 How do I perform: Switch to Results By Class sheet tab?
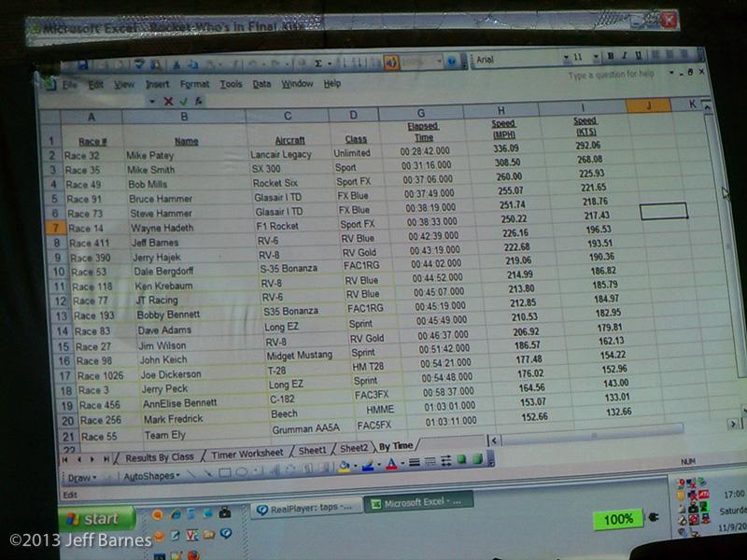[x=159, y=456]
